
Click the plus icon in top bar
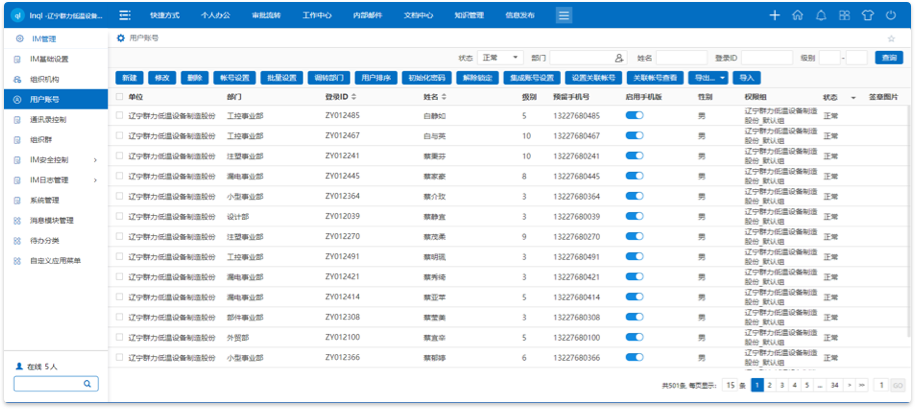click(774, 16)
